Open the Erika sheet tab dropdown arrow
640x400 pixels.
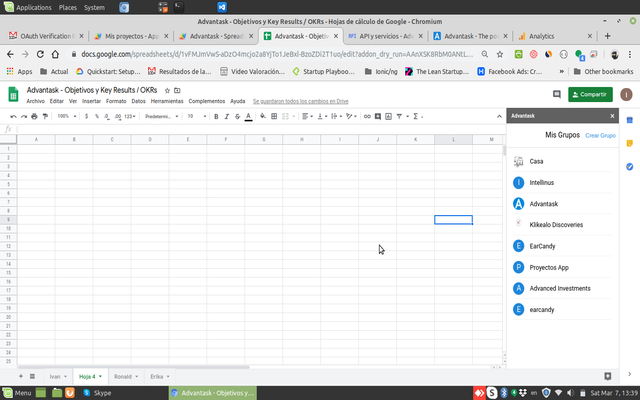[x=168, y=377]
